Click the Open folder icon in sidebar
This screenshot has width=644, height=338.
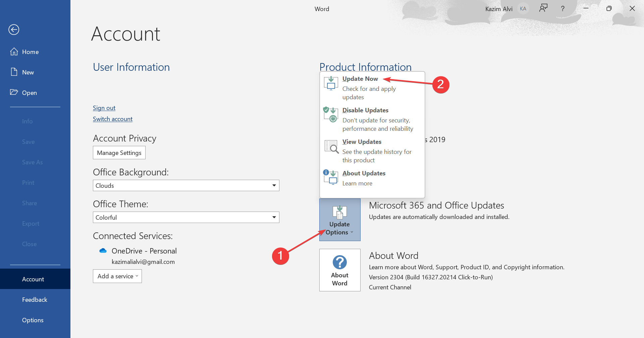(14, 92)
